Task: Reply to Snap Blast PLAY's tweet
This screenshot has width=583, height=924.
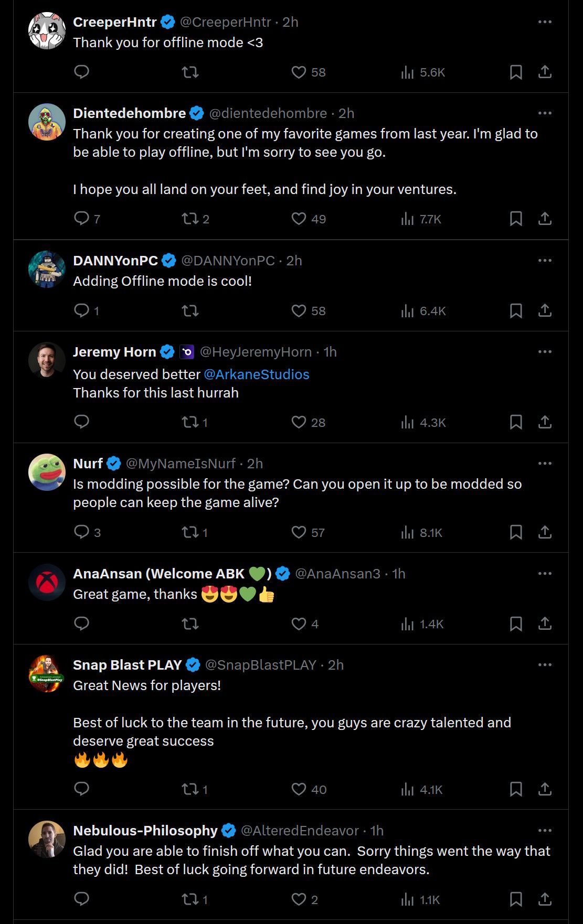Action: tap(81, 789)
